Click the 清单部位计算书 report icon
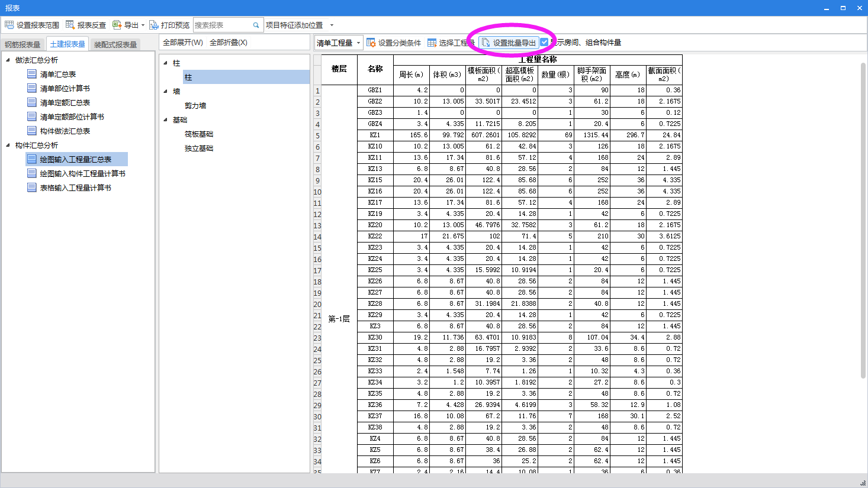 pyautogui.click(x=32, y=88)
